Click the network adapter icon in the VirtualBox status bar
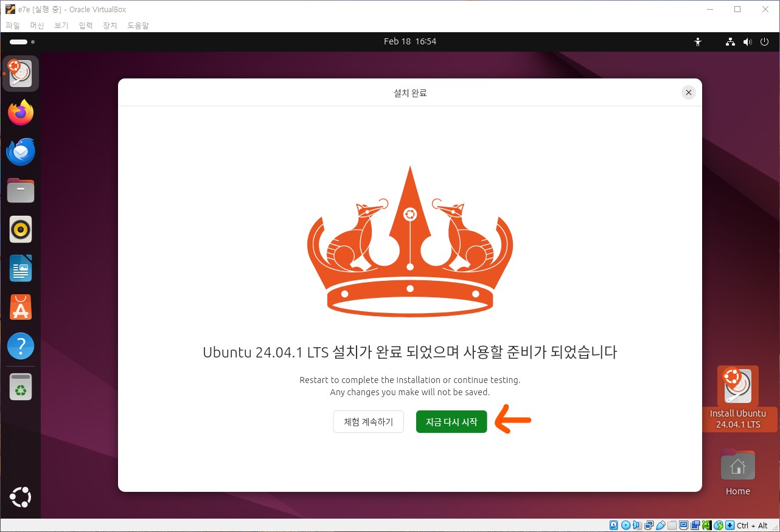Screen dimensions: 780x532 point(649,525)
